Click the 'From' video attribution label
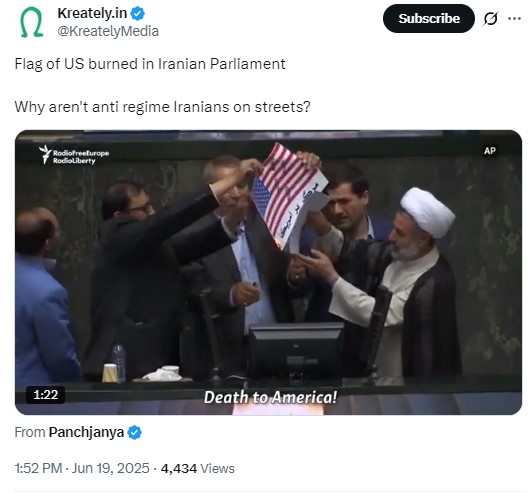 [x=30, y=432]
